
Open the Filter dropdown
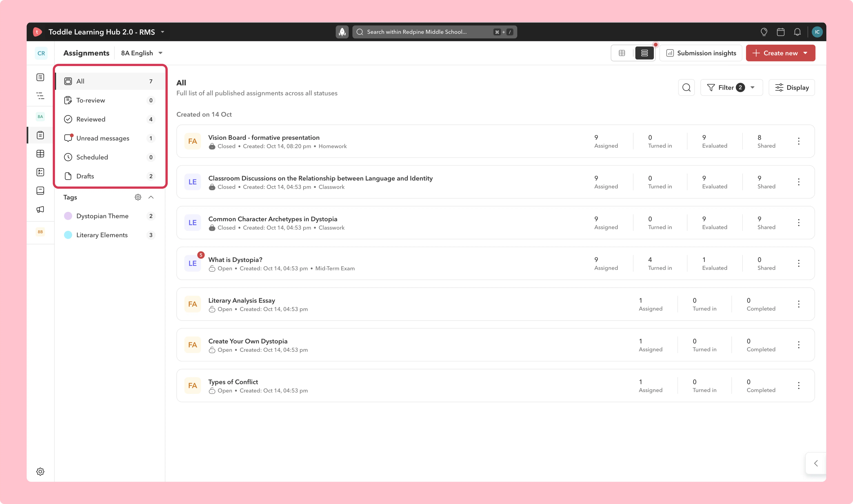click(731, 88)
